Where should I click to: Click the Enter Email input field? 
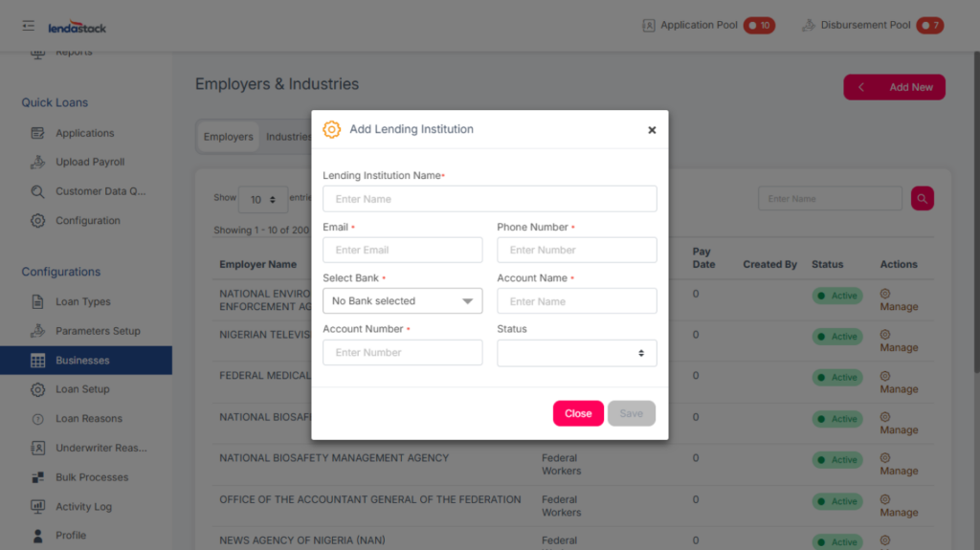coord(402,251)
